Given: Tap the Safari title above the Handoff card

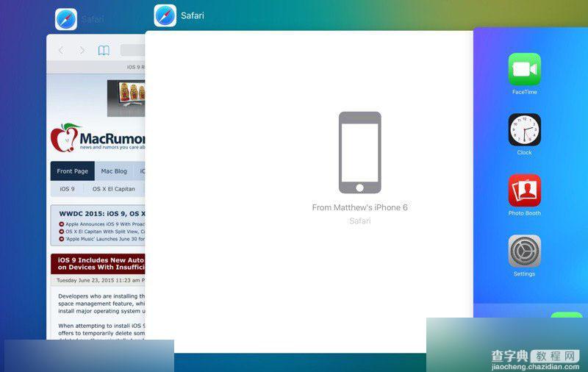Looking at the screenshot, I should click(193, 15).
